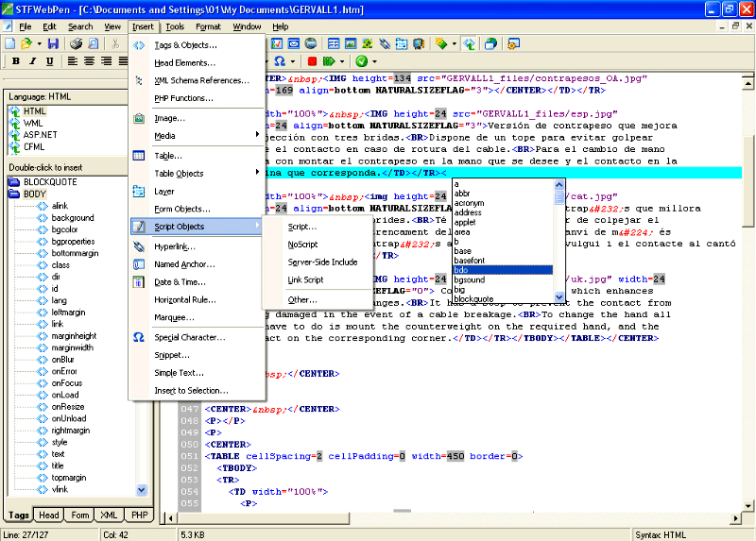The image size is (756, 541).
Task: Click the Open file folder icon
Action: click(26, 44)
